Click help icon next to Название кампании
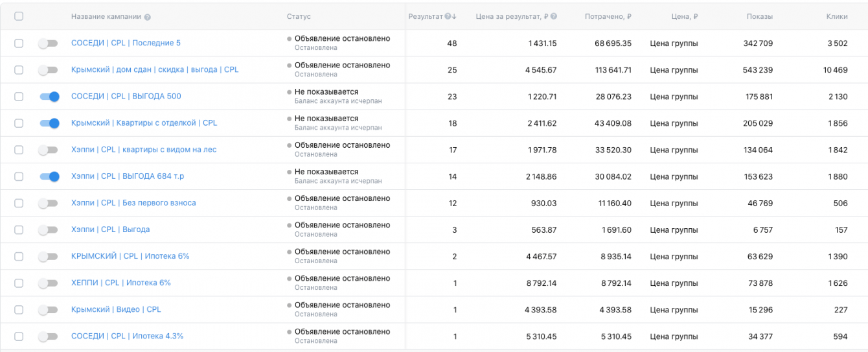Viewport: 868px width, 352px height. click(148, 17)
